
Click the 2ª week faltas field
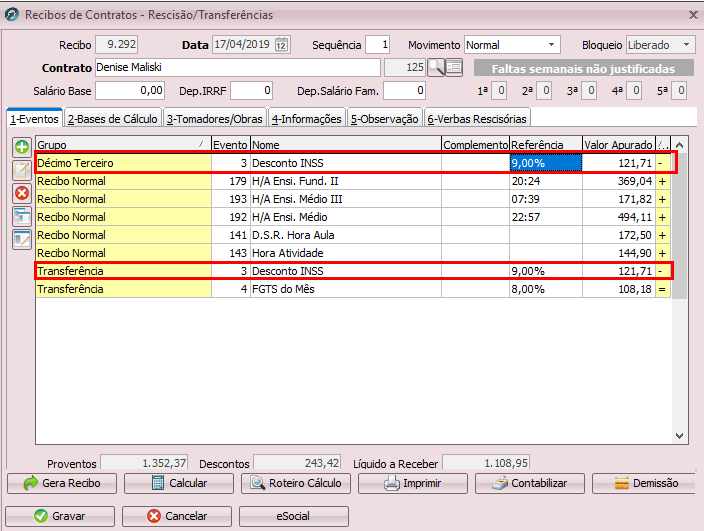coord(544,91)
